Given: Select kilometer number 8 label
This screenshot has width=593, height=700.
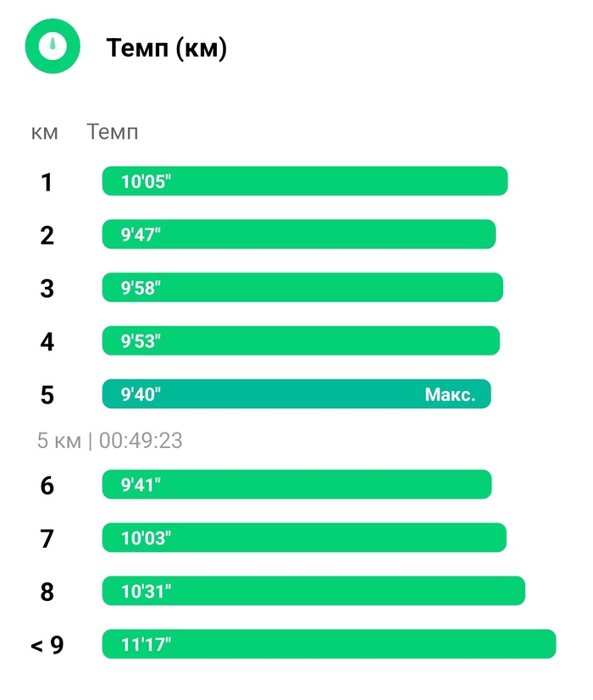Looking at the screenshot, I should tap(47, 592).
